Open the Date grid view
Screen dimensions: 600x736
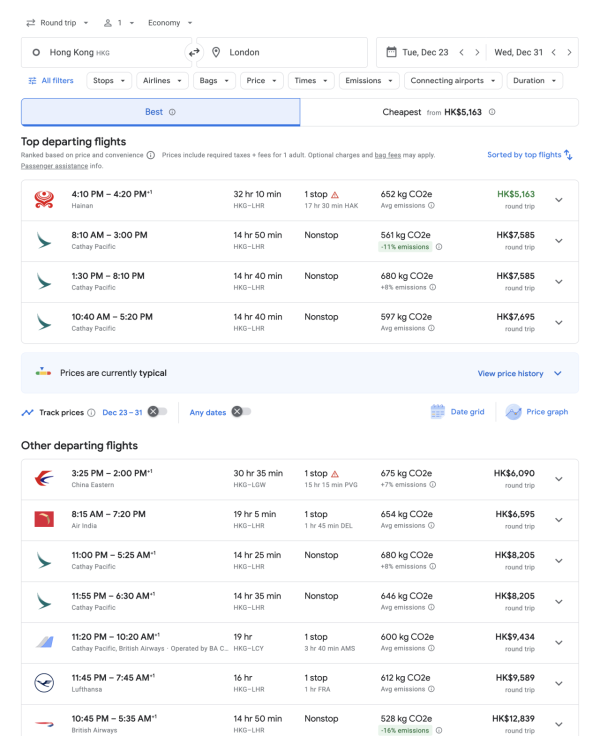click(x=458, y=411)
